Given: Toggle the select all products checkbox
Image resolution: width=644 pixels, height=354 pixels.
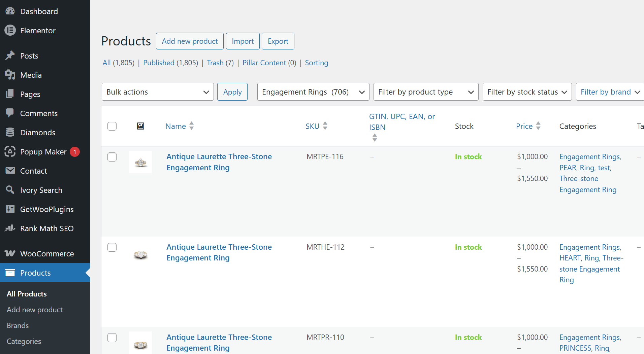Looking at the screenshot, I should pos(112,126).
